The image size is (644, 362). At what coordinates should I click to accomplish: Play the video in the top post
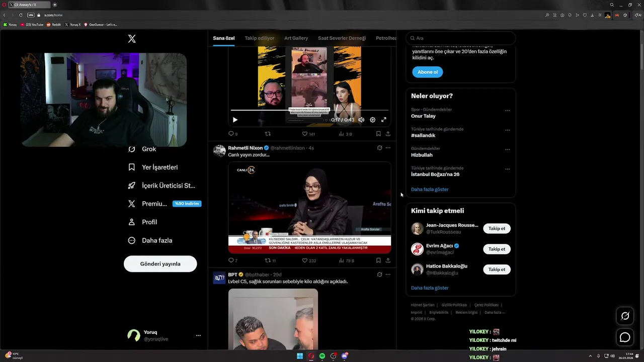pyautogui.click(x=235, y=120)
